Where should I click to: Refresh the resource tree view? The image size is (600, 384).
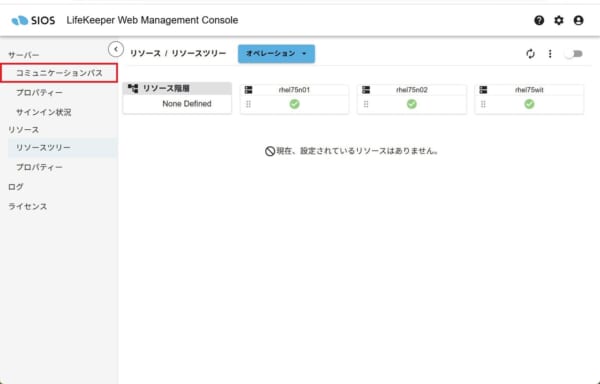(x=530, y=54)
